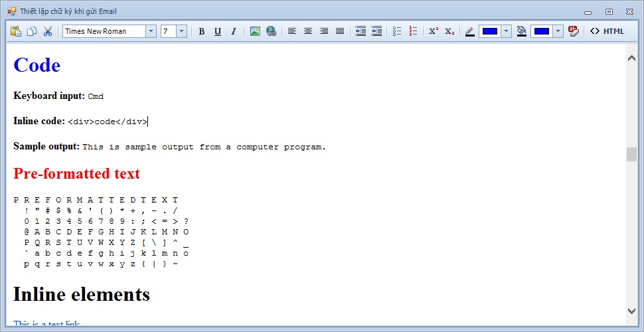
Task: Click the Pre-formatted text heading
Action: pos(76,174)
